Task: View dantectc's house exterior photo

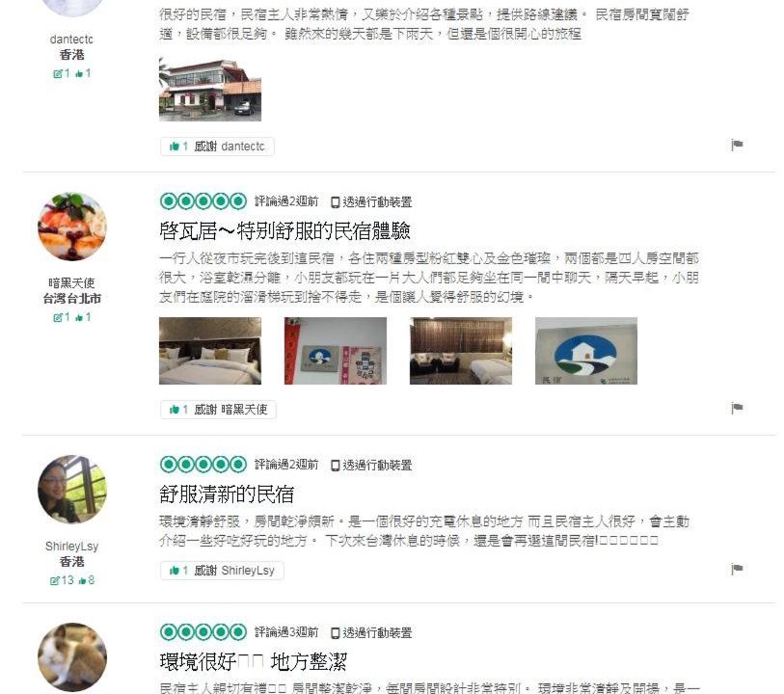Action: tap(210, 90)
